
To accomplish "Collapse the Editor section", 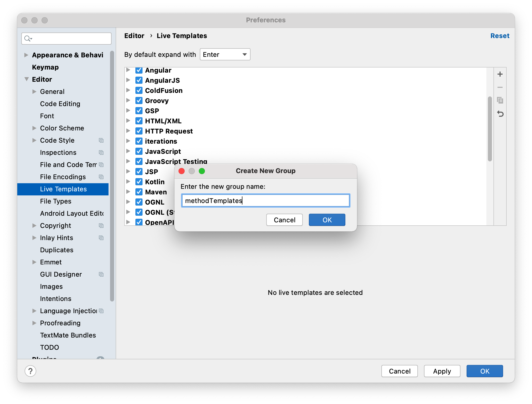I will click(27, 79).
